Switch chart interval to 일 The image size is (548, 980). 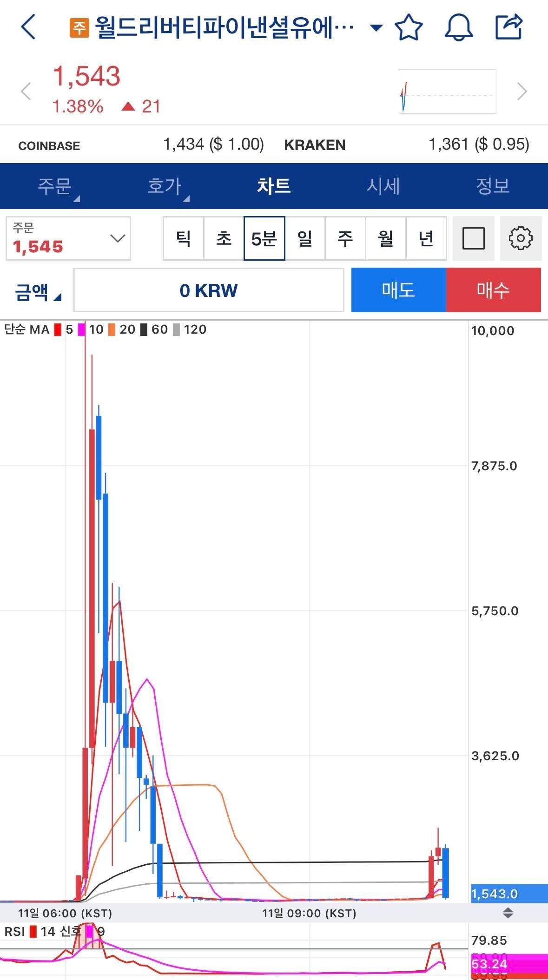pos(305,238)
